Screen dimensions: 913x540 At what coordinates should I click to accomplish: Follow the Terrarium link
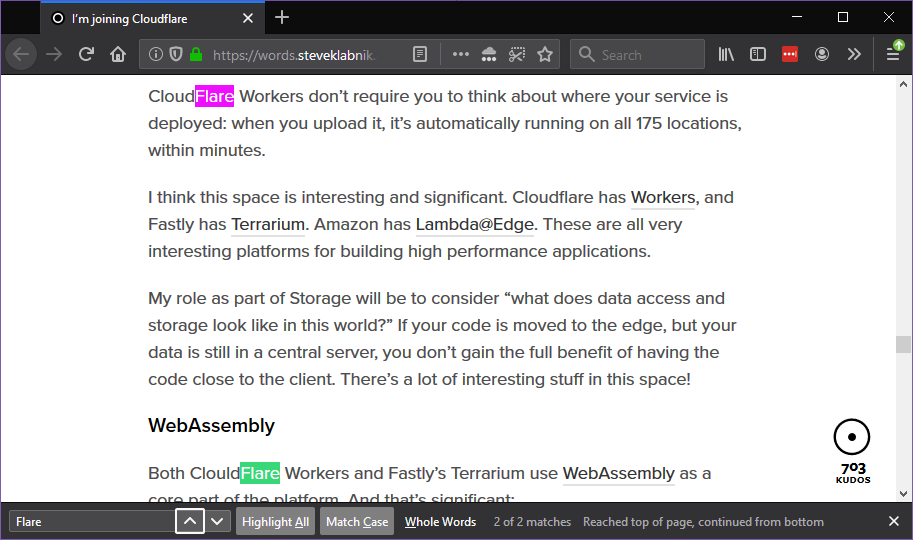click(x=268, y=224)
